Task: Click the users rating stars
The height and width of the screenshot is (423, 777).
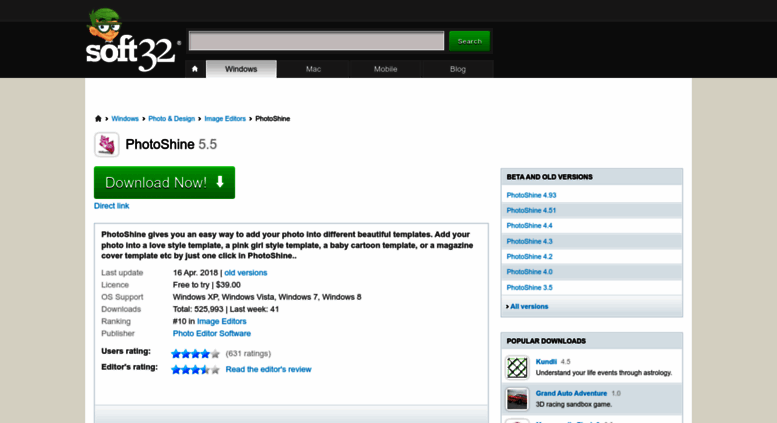Action: tap(195, 354)
